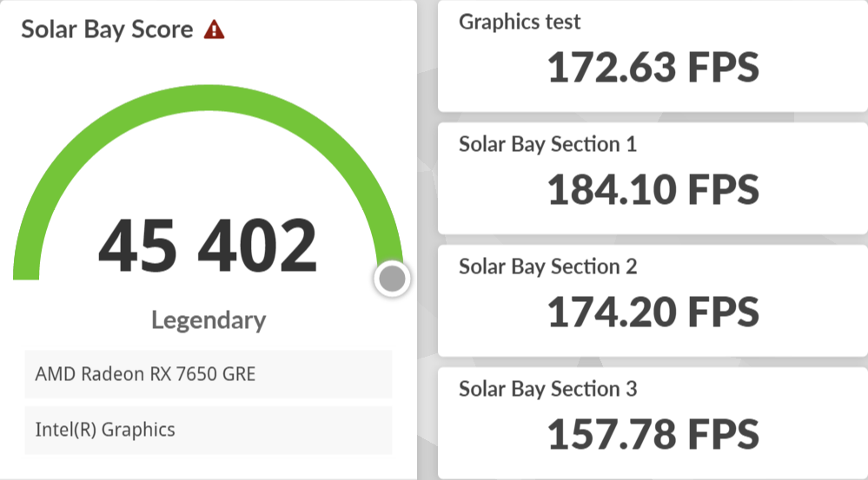Click the Legendary rating label
This screenshot has width=868, height=480.
(x=209, y=321)
